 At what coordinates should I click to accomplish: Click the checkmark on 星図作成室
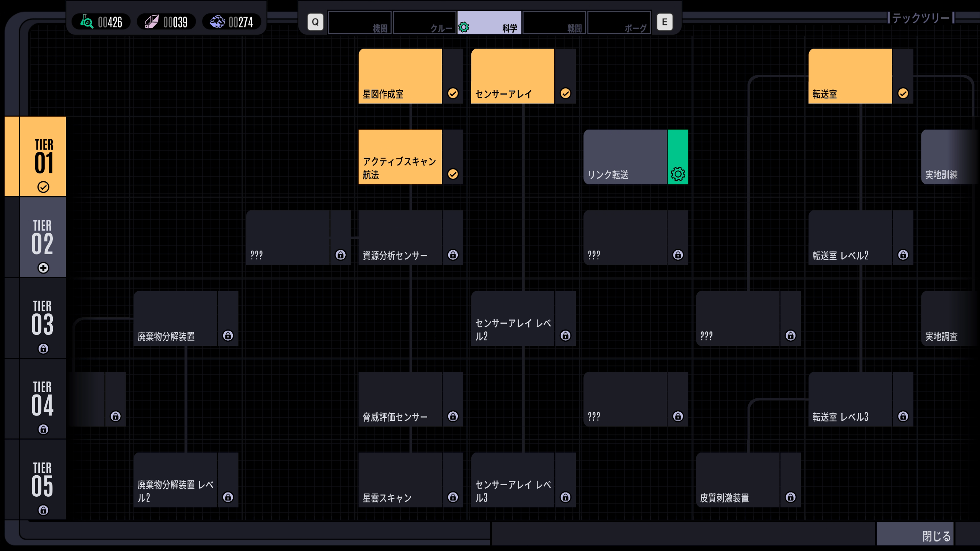point(453,93)
